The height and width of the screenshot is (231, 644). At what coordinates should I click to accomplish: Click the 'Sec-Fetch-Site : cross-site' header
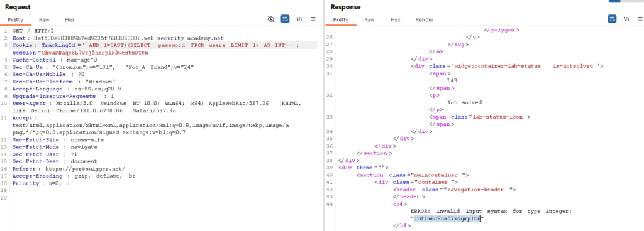58,139
